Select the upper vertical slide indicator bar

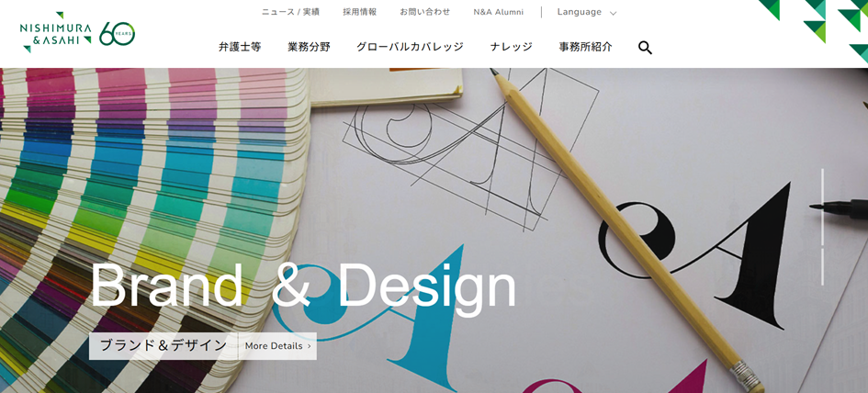click(x=822, y=206)
